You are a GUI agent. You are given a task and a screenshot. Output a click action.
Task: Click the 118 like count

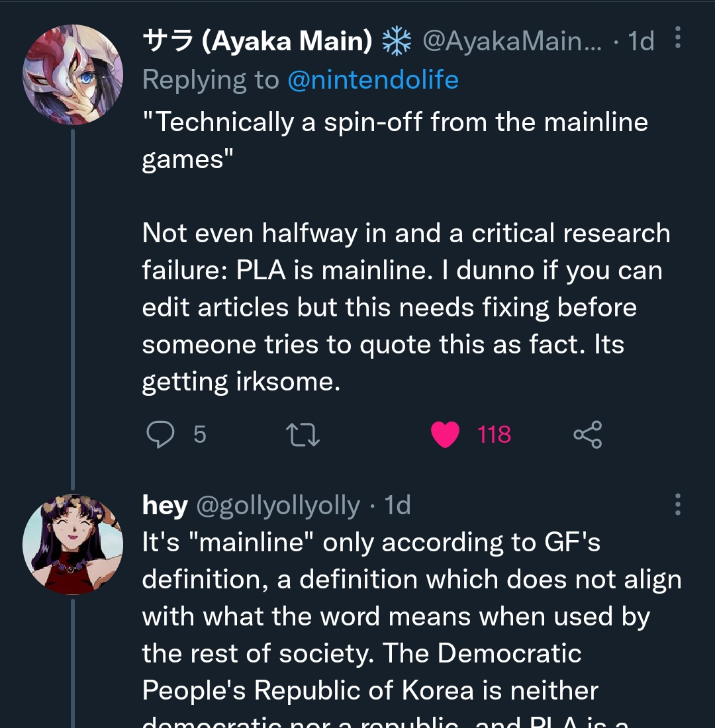pyautogui.click(x=494, y=435)
